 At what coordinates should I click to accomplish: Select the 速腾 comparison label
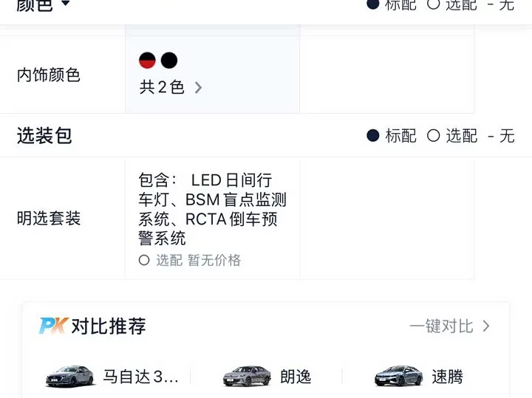point(447,377)
